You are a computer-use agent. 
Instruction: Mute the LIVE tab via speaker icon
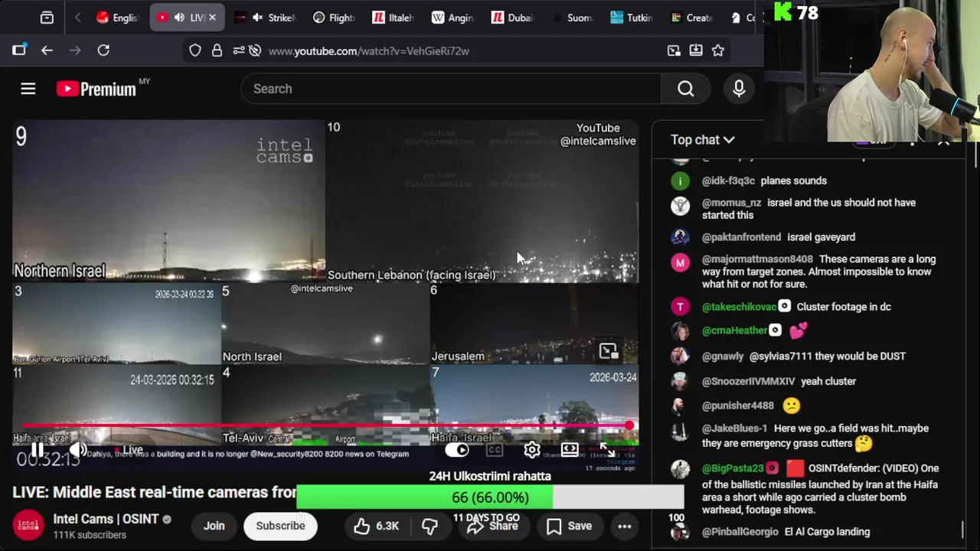tap(179, 18)
